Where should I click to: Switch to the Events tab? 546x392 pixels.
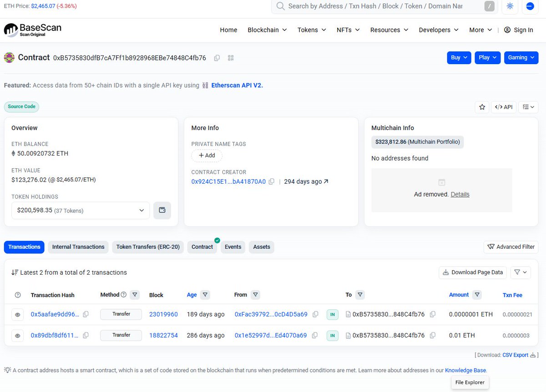[x=233, y=247]
